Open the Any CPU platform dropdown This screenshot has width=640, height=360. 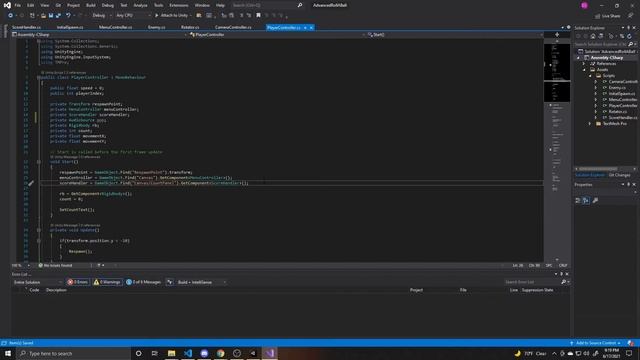pyautogui.click(x=133, y=16)
